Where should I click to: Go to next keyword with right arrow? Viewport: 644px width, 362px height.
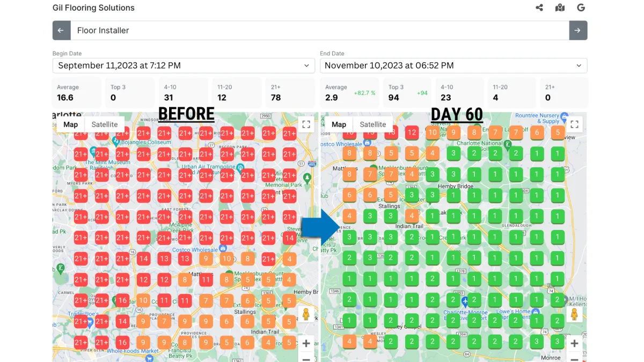click(578, 31)
